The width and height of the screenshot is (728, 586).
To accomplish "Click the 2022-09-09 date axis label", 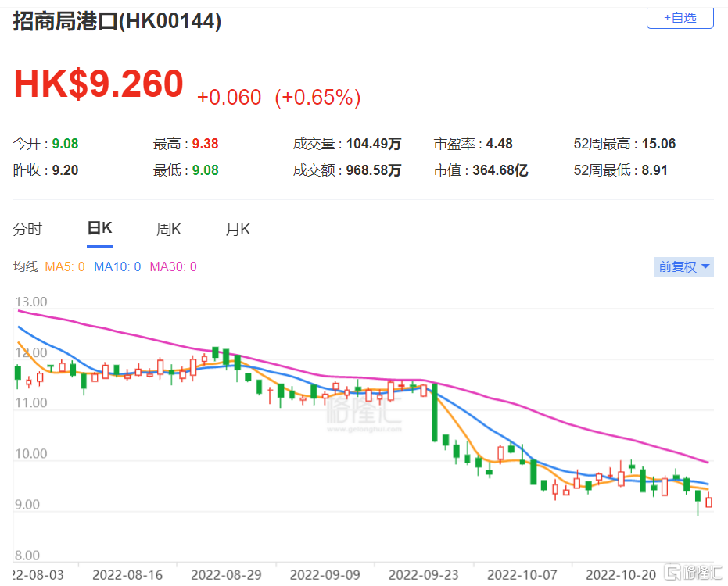I will click(325, 575).
